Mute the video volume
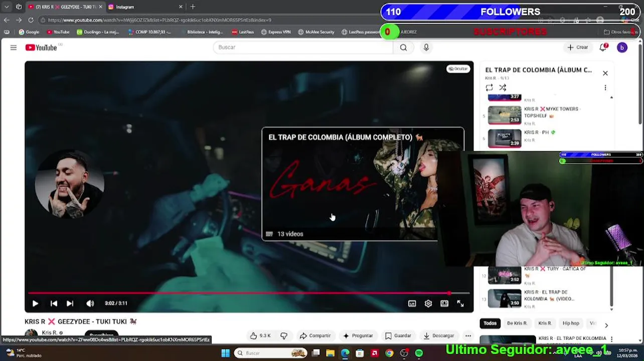This screenshot has height=361, width=644. click(90, 303)
